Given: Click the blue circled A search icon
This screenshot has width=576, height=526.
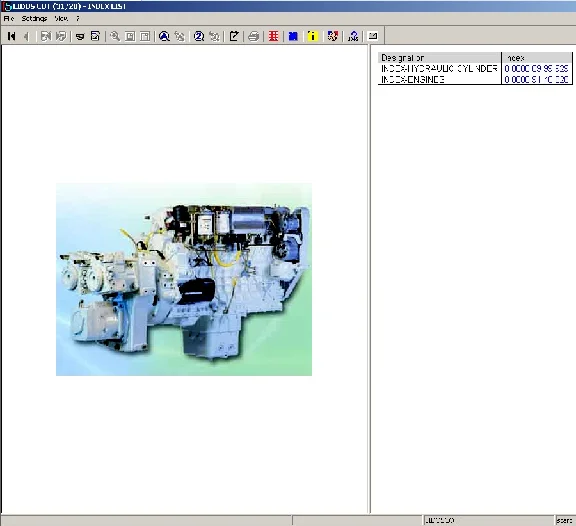Looking at the screenshot, I should click(164, 36).
